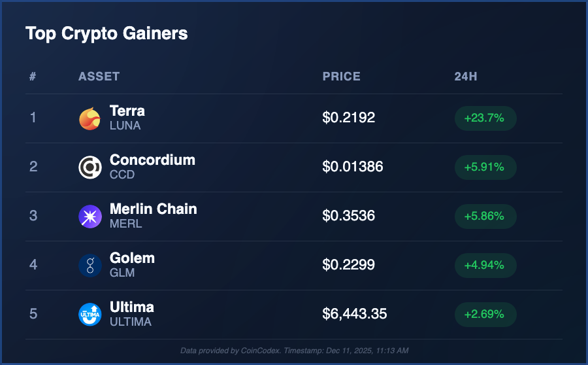The width and height of the screenshot is (588, 365).
Task: Click the +2.69% change badge
Action: 485,315
